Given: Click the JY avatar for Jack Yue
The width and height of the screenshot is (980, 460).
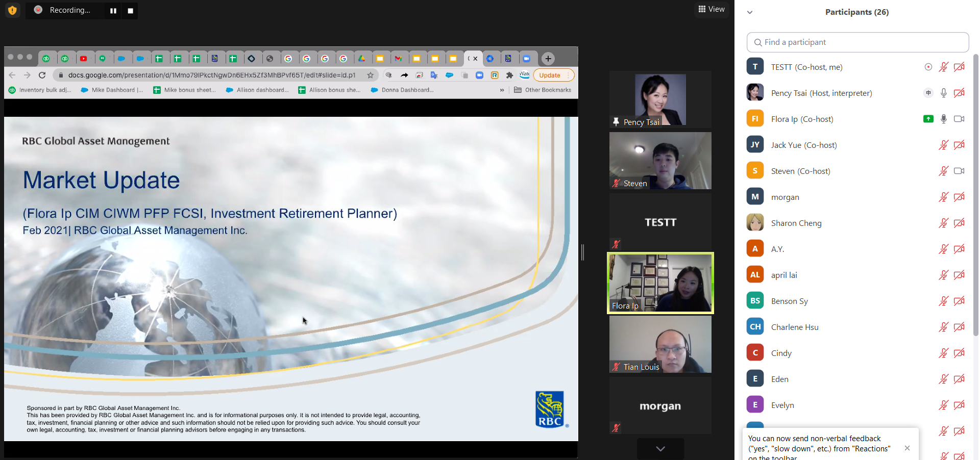Looking at the screenshot, I should (x=755, y=145).
